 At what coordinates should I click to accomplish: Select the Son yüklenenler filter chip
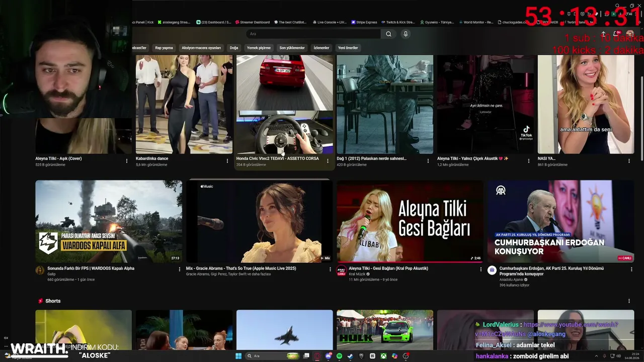292,48
